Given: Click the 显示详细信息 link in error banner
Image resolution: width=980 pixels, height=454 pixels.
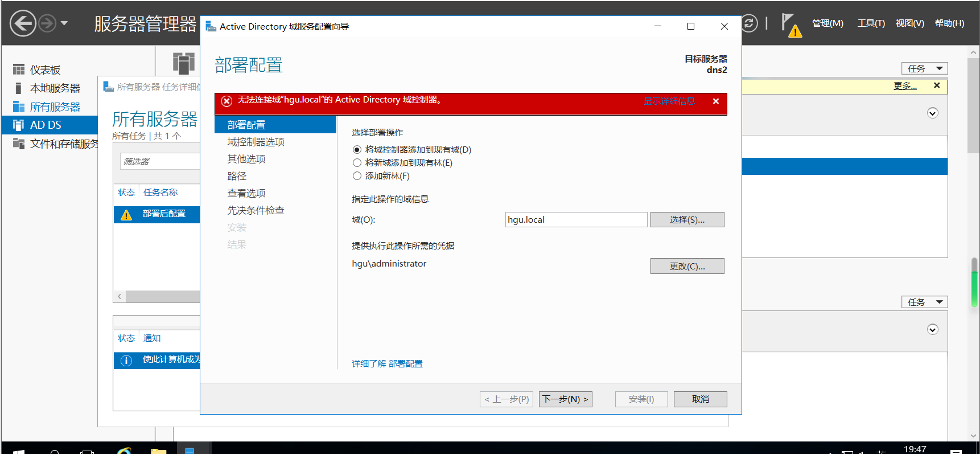Looking at the screenshot, I should point(669,101).
